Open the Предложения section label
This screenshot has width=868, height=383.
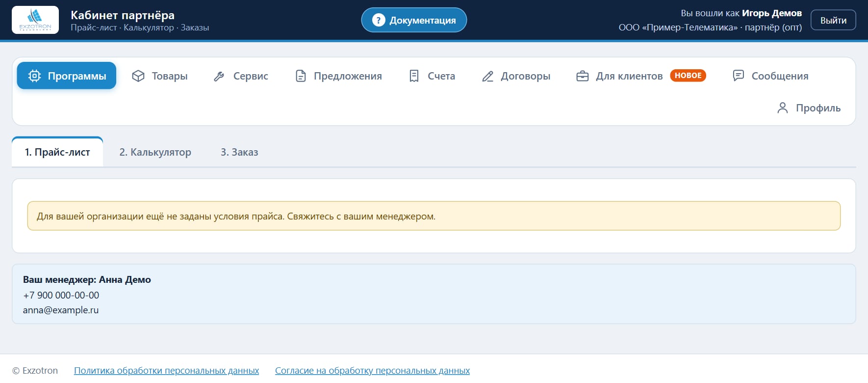(348, 76)
